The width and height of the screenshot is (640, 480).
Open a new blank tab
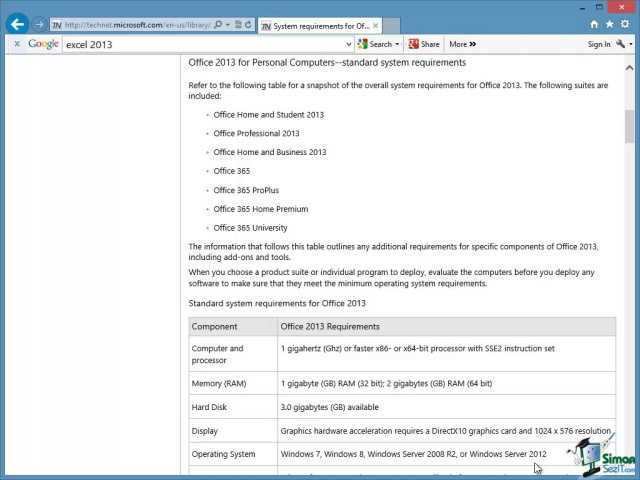(391, 26)
